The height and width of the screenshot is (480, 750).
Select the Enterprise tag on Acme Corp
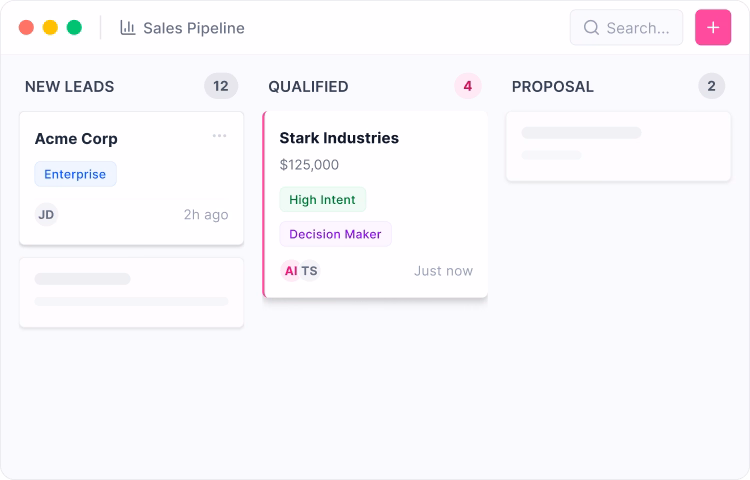coord(76,174)
